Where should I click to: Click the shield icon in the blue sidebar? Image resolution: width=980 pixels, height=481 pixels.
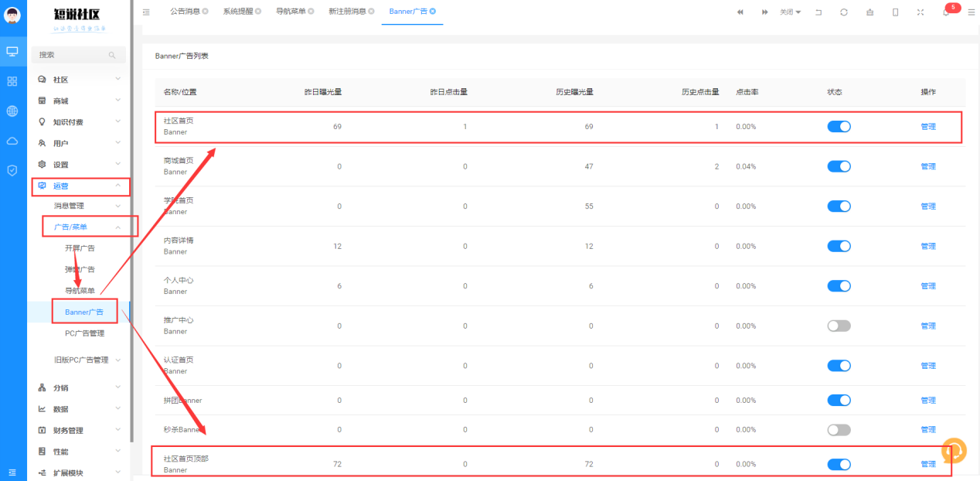12,170
